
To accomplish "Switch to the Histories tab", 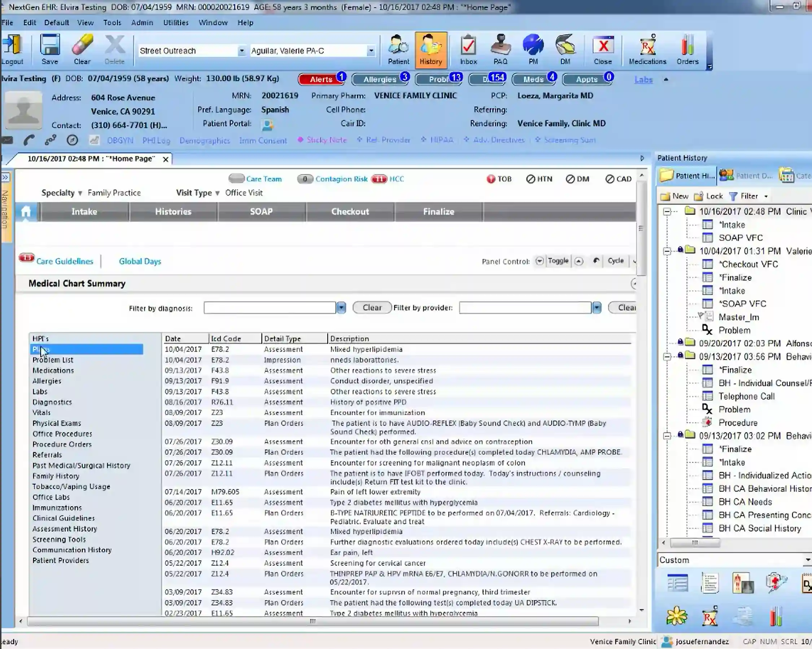I will pos(173,211).
